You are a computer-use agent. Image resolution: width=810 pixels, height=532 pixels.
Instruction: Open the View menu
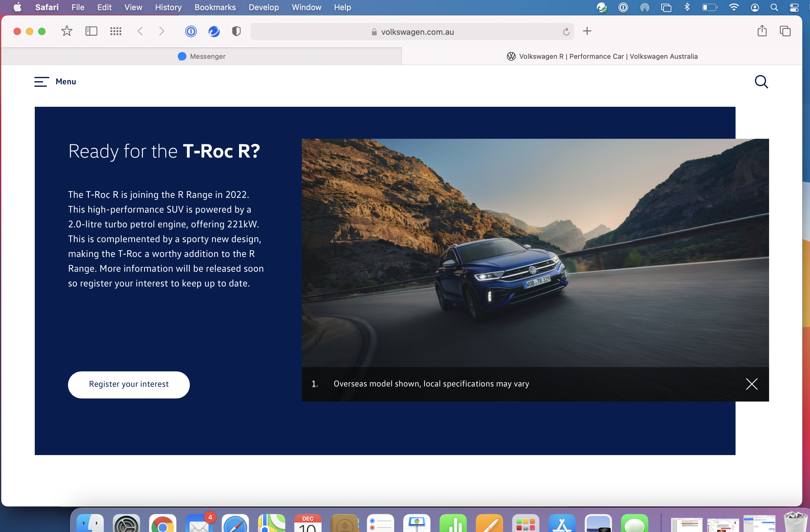pos(133,7)
